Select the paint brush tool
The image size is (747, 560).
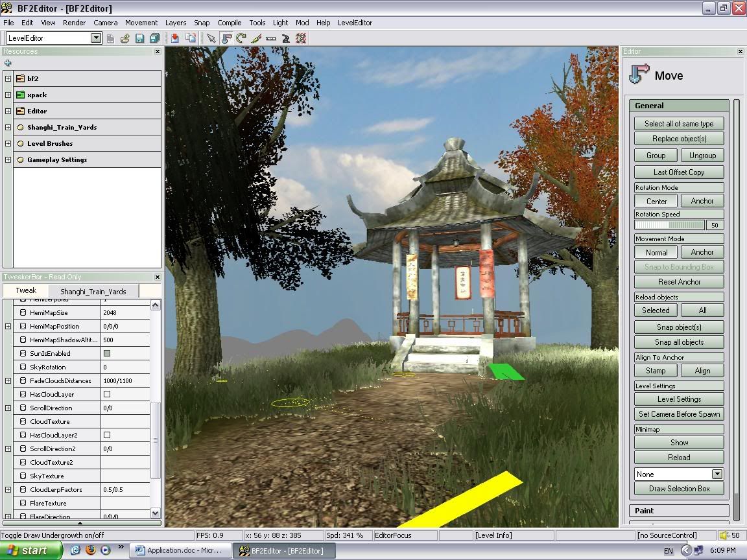256,39
